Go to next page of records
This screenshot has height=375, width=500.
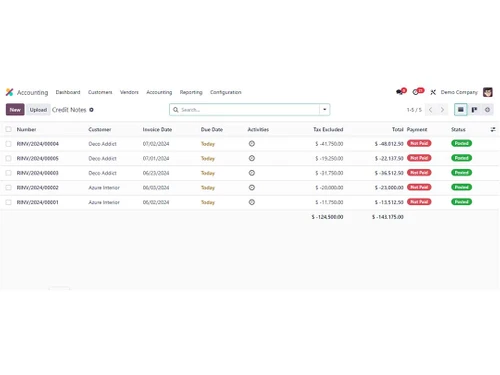(x=442, y=110)
